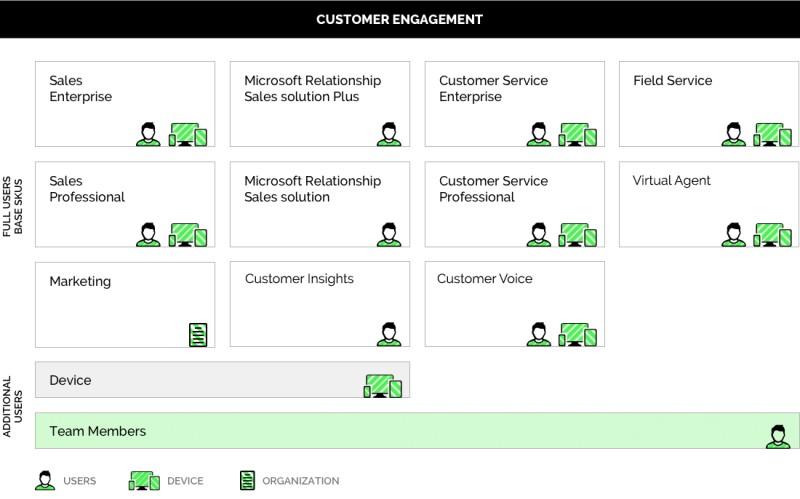Click the FULL USERS BASE SKUS side label
The height and width of the screenshot is (499, 800).
click(x=13, y=206)
